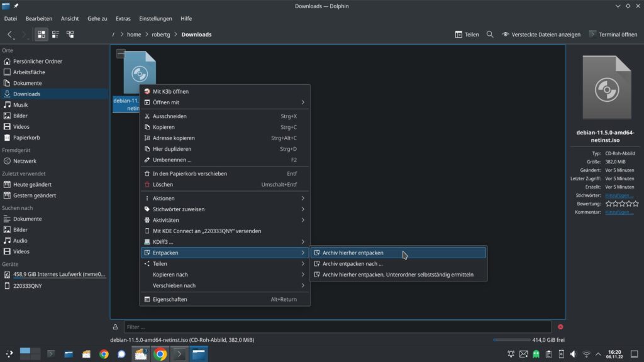This screenshot has height=362, width=644.
Task: Go to root slash in breadcrumb
Action: (113, 35)
